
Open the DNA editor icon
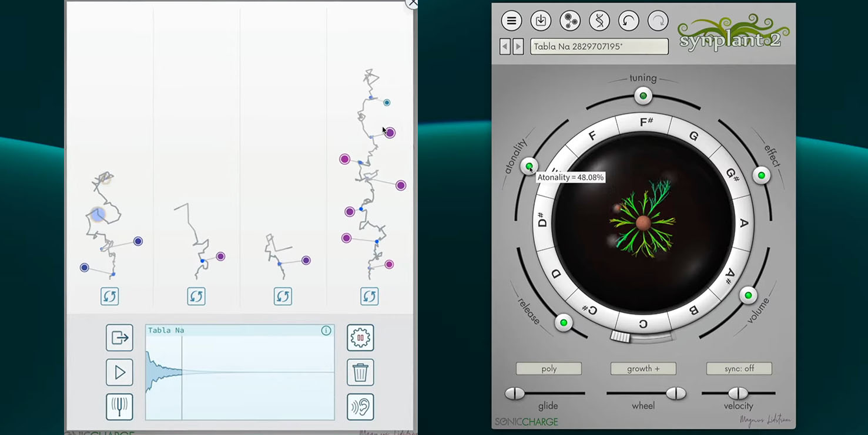599,21
